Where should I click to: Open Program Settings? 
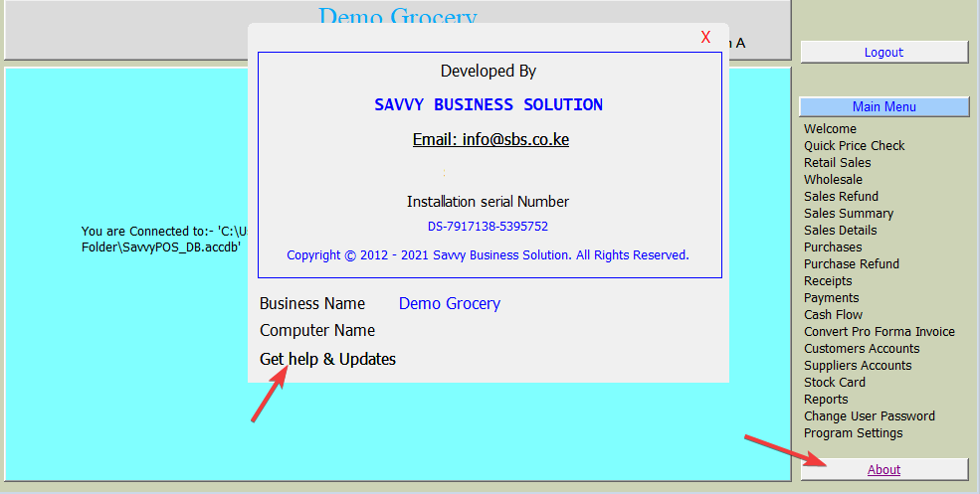tap(853, 433)
